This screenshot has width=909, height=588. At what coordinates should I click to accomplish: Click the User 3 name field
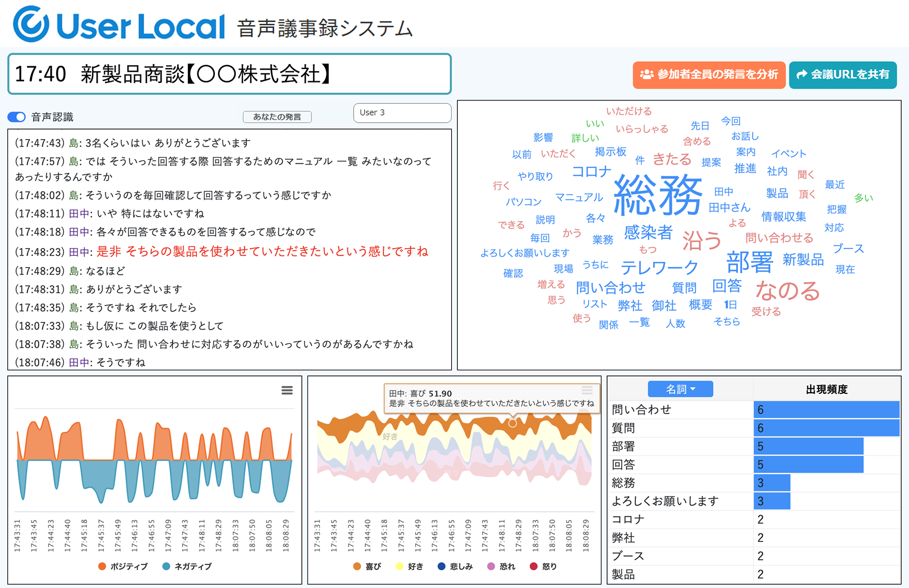click(402, 112)
